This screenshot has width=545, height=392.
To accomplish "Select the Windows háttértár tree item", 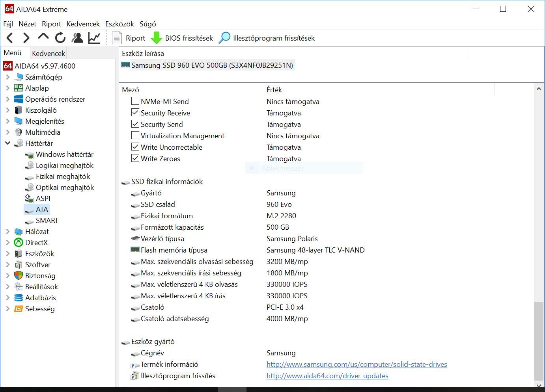I will [x=65, y=154].
